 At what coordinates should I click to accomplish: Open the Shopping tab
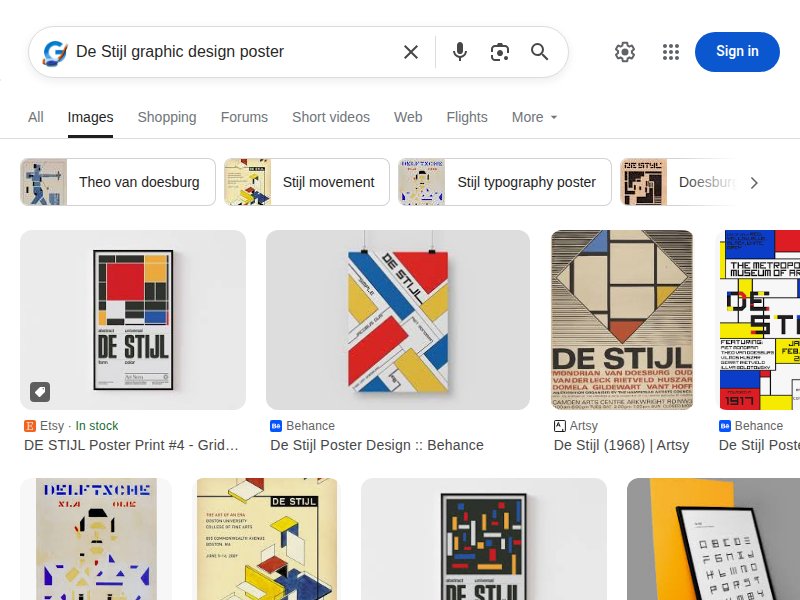(166, 117)
